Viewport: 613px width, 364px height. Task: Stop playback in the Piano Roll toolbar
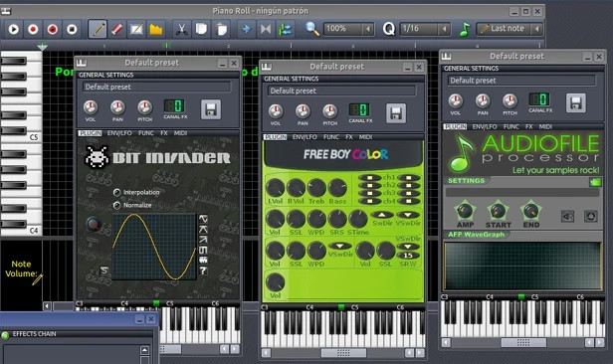(72, 29)
